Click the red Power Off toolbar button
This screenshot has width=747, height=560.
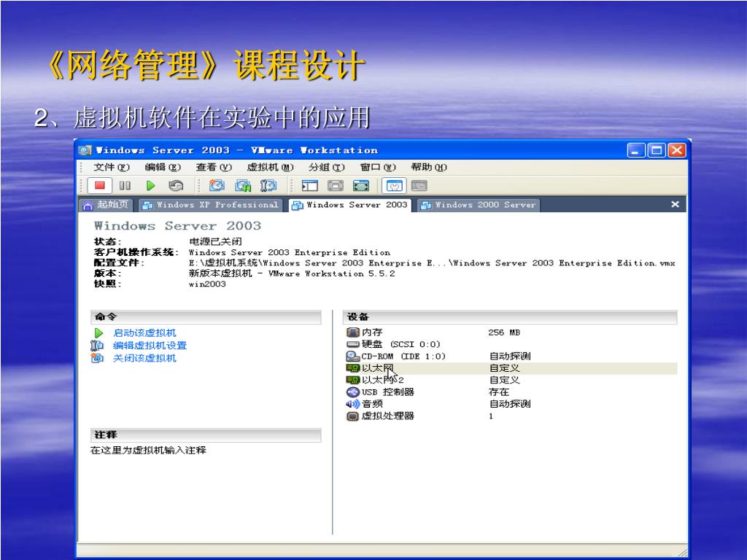pyautogui.click(x=99, y=186)
